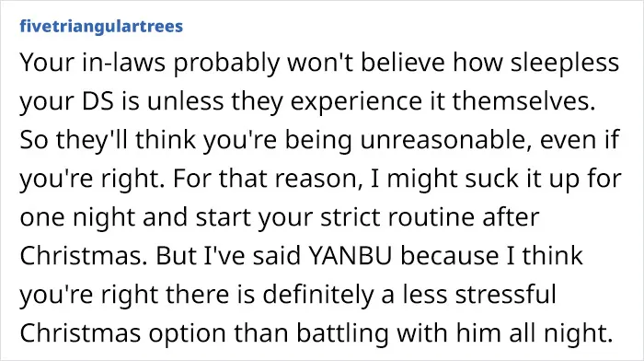Click the word "because" in the comment
The image size is (644, 361).
click(x=450, y=256)
